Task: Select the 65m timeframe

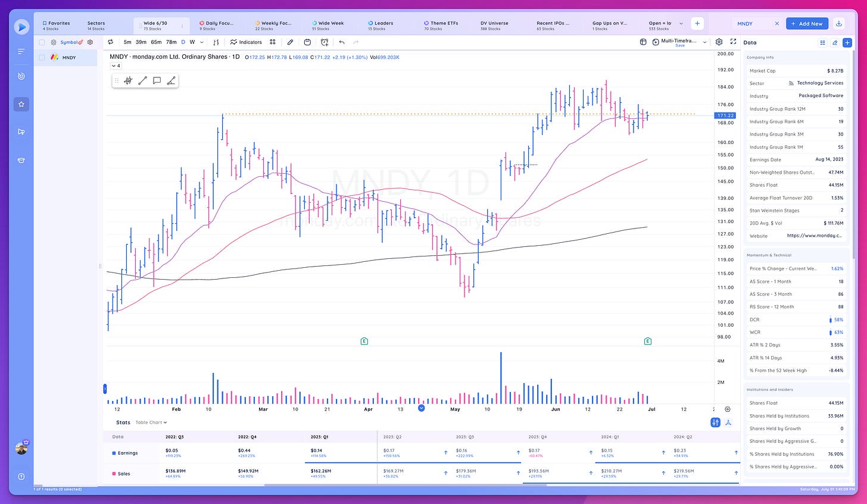Action: (x=156, y=42)
